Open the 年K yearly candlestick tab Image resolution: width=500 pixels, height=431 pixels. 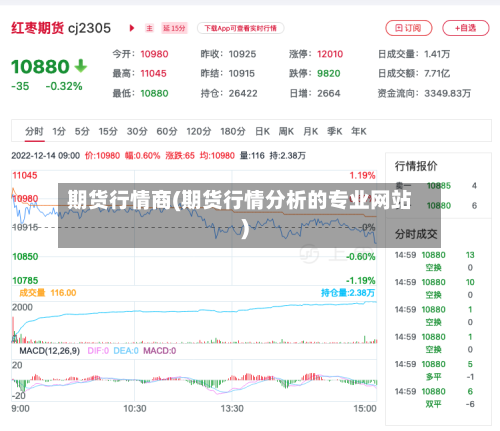pos(359,131)
